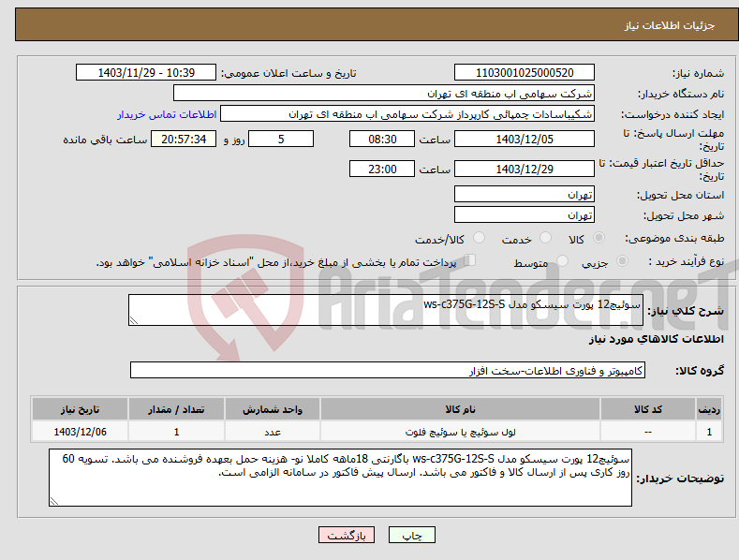
Task: Click the کد کالا column header
Action: coord(648,409)
